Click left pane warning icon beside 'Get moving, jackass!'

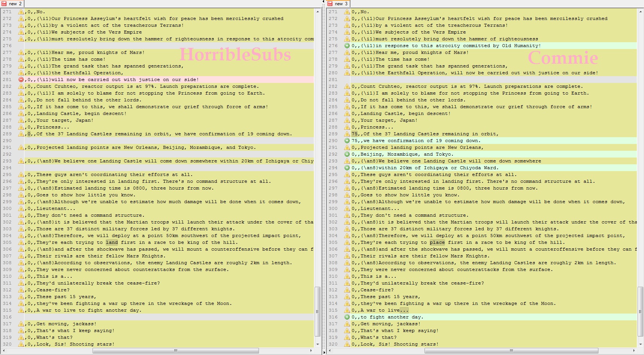[x=21, y=324]
